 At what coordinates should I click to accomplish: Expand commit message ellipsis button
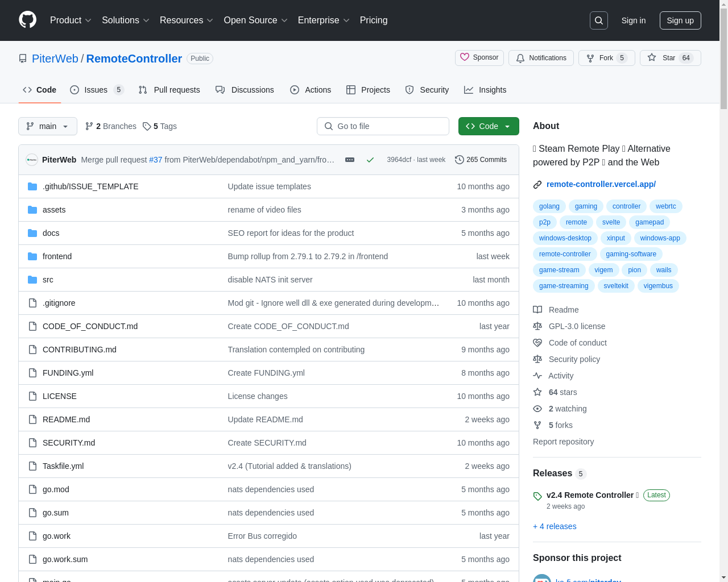(350, 160)
